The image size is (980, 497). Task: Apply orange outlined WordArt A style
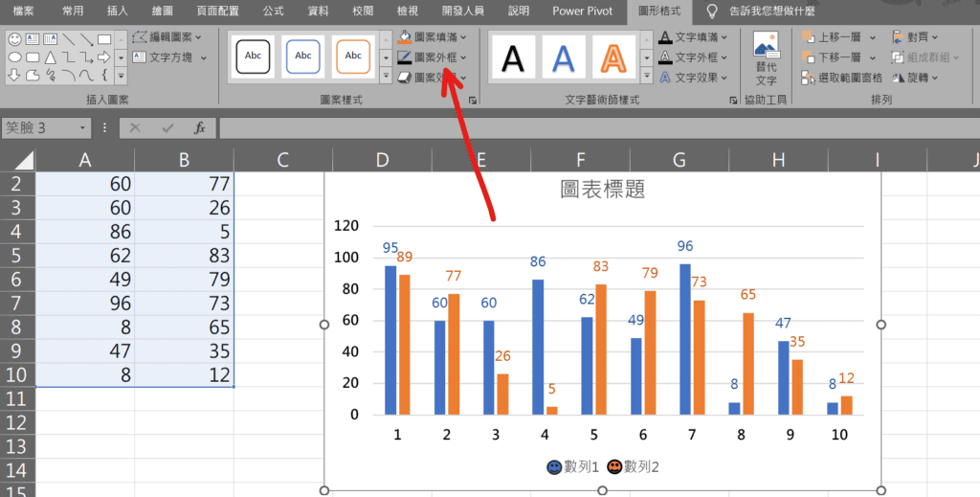tap(613, 57)
